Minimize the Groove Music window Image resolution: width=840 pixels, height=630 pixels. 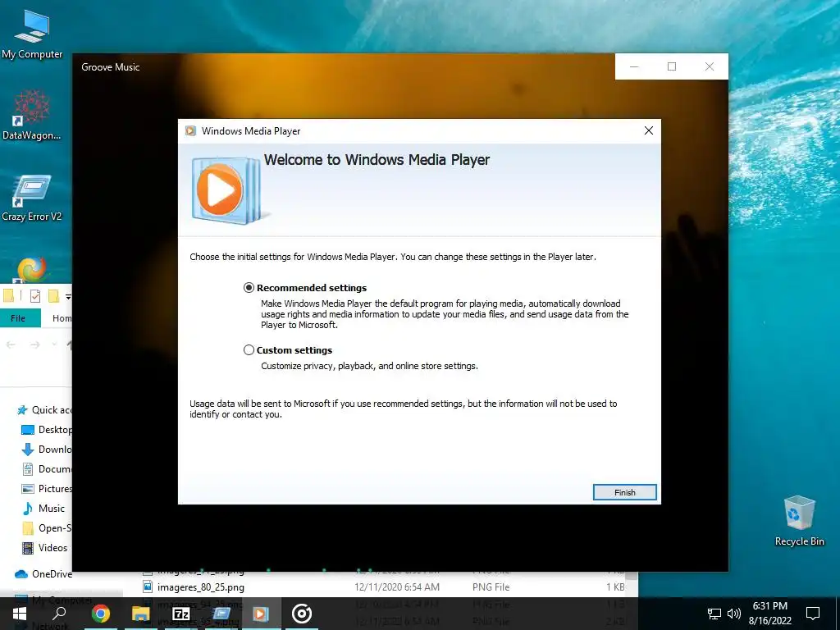(x=634, y=66)
